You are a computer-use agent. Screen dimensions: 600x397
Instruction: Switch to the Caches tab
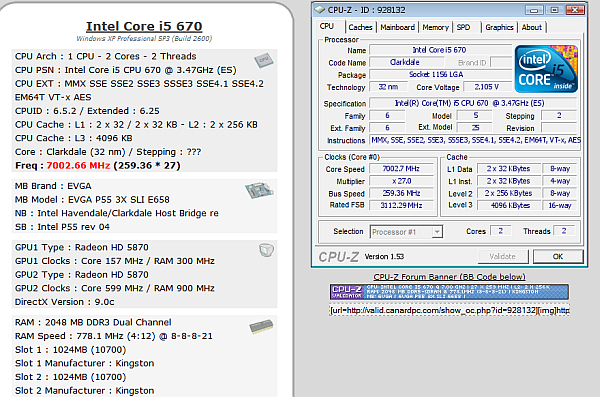point(360,27)
